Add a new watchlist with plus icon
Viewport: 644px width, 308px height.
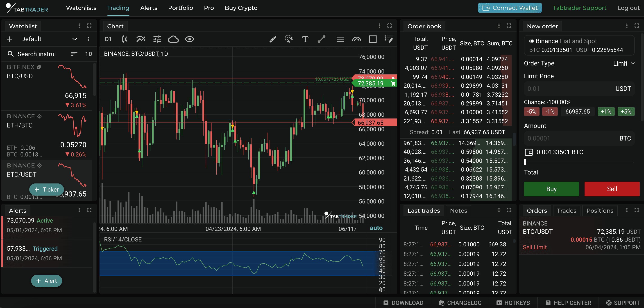pyautogui.click(x=9, y=39)
